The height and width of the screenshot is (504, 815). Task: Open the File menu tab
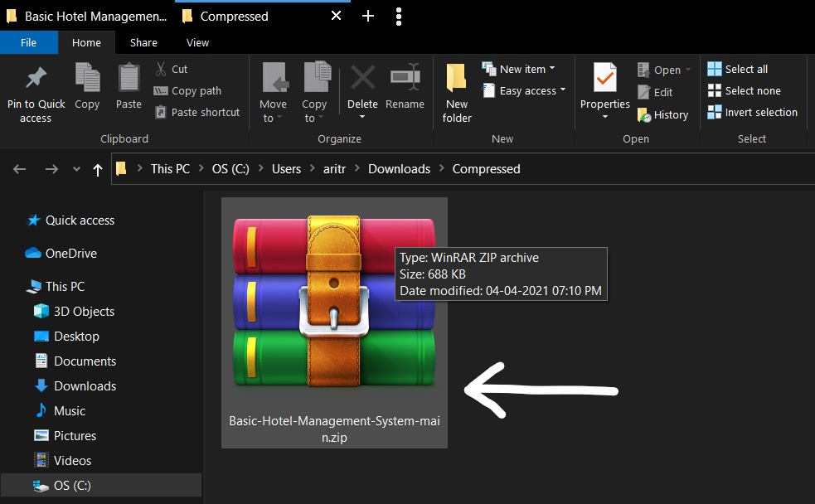28,42
